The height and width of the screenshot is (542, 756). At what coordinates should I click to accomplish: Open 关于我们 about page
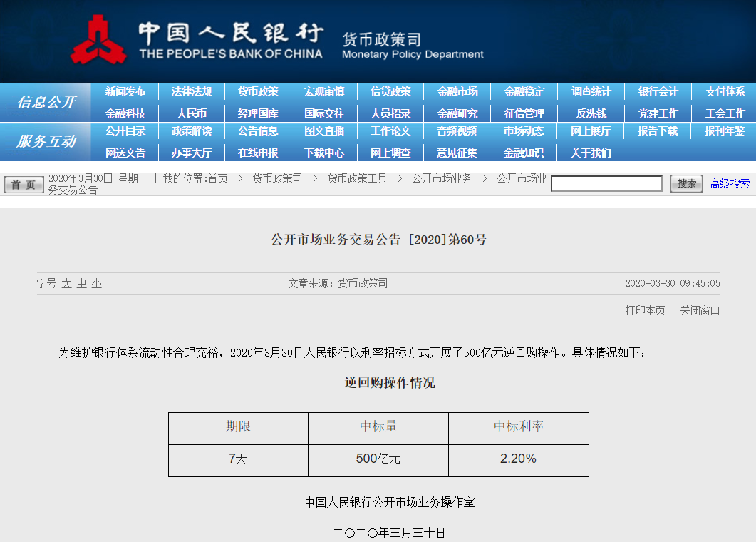coord(591,153)
